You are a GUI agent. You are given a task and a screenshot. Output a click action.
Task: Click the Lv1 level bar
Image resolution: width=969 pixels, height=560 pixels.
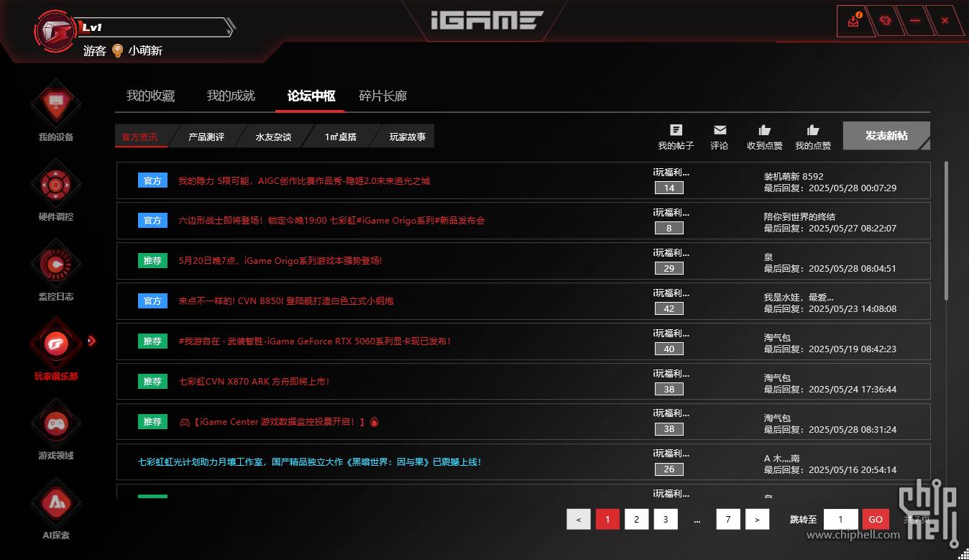(x=155, y=28)
